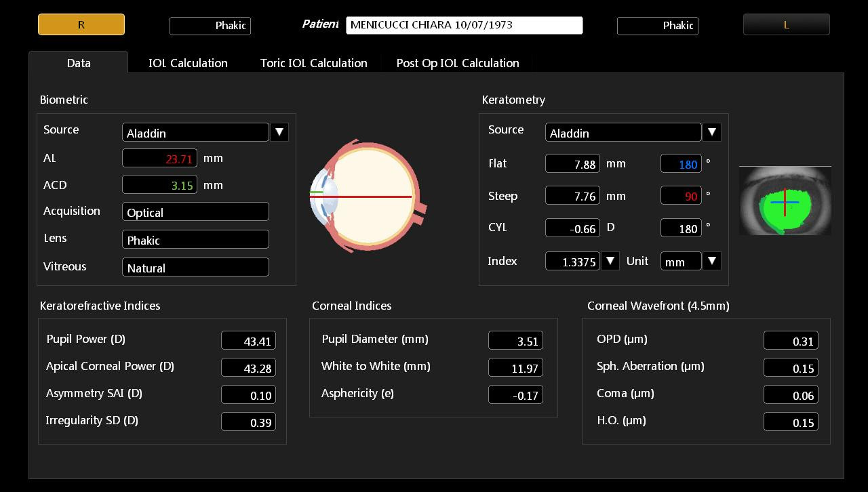Screen dimensions: 868x492
Task: Click the Corneal Indices heading
Action: click(351, 306)
